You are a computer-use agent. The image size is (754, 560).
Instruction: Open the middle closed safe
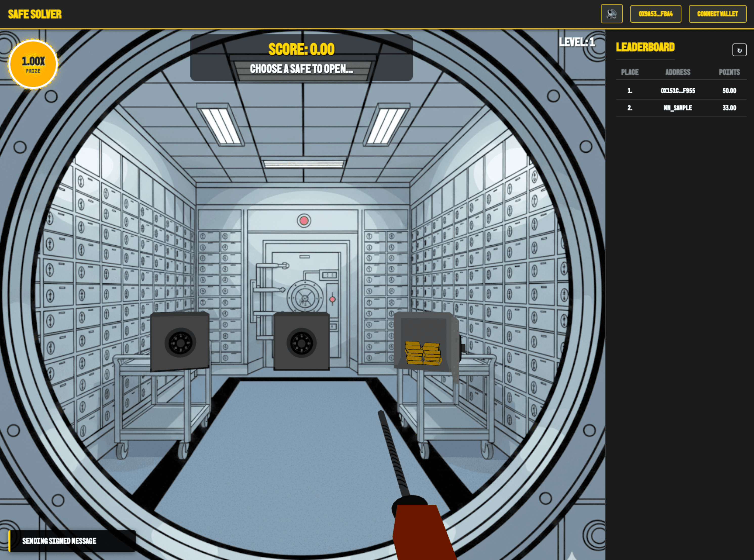pyautogui.click(x=301, y=341)
